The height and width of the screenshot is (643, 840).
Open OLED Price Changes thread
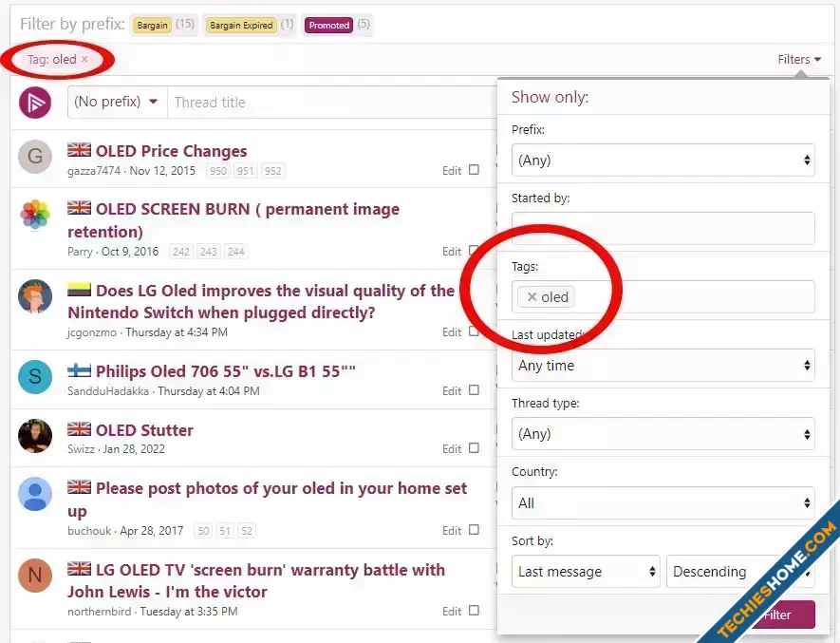[172, 151]
